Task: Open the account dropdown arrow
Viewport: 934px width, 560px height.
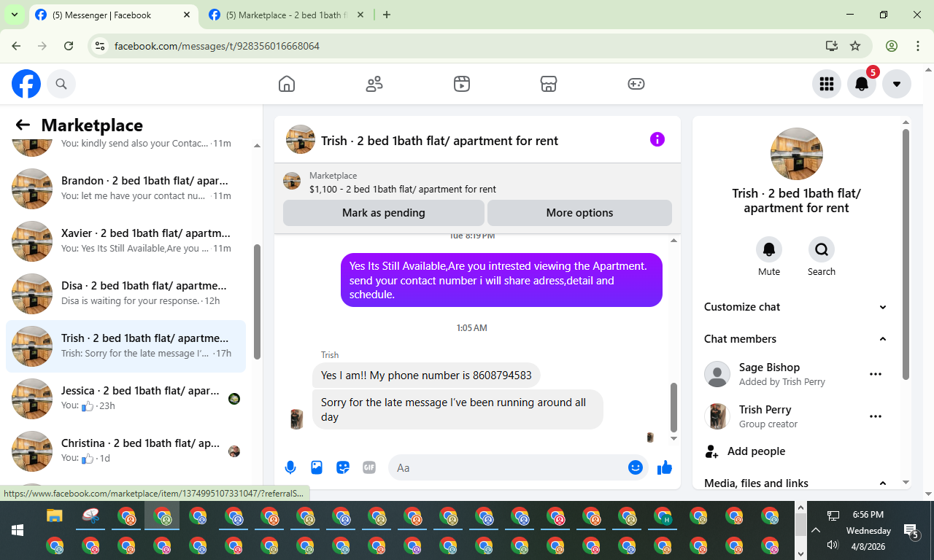Action: (897, 84)
